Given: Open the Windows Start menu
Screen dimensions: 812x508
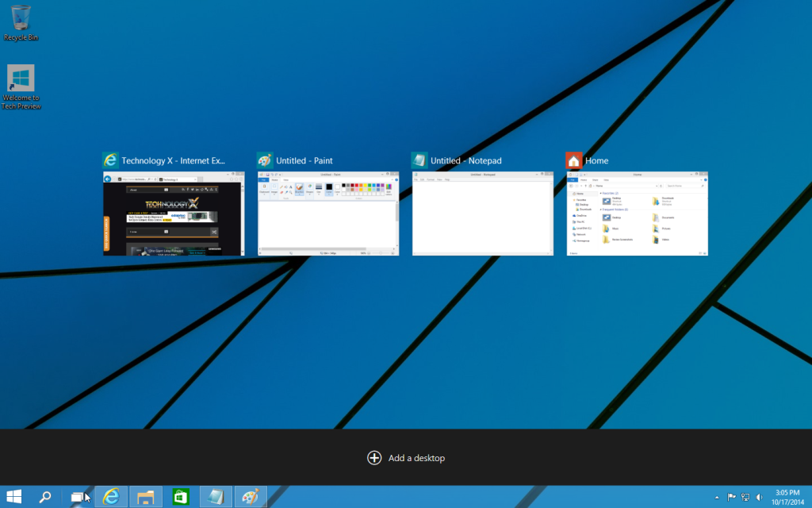Looking at the screenshot, I should tap(14, 497).
